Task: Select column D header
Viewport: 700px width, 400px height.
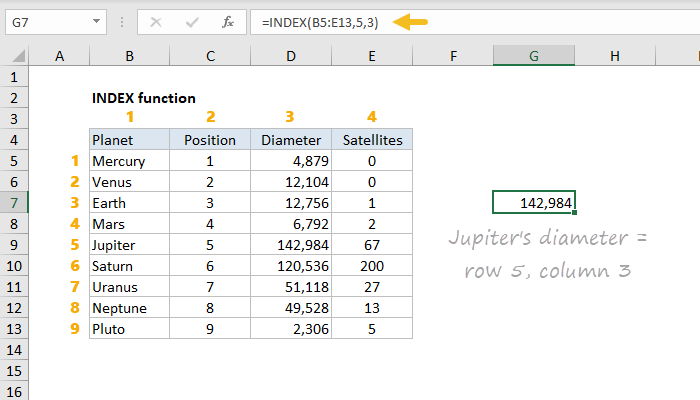Action: [291, 56]
